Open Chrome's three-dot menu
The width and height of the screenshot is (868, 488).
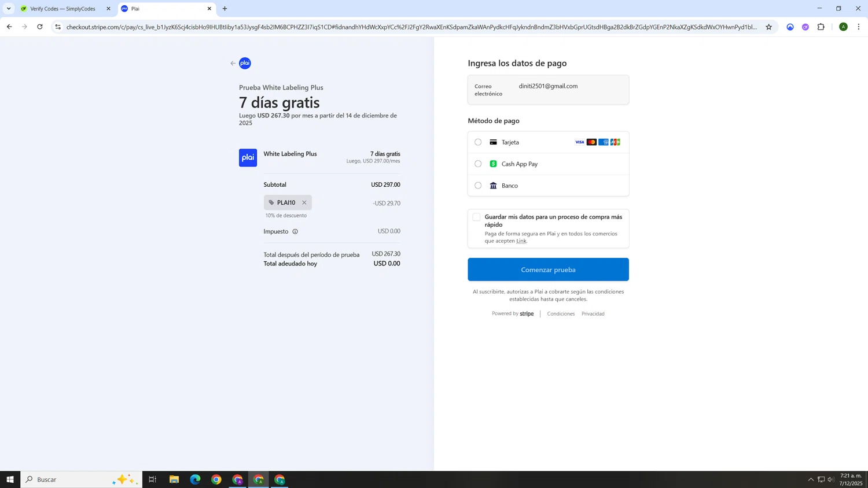point(859,27)
